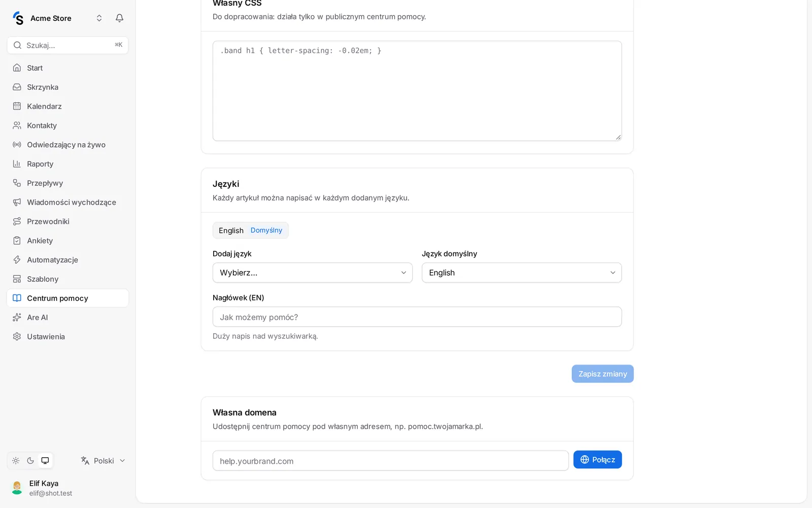
Task: Expand the Dodaj język dropdown
Action: [x=313, y=273]
